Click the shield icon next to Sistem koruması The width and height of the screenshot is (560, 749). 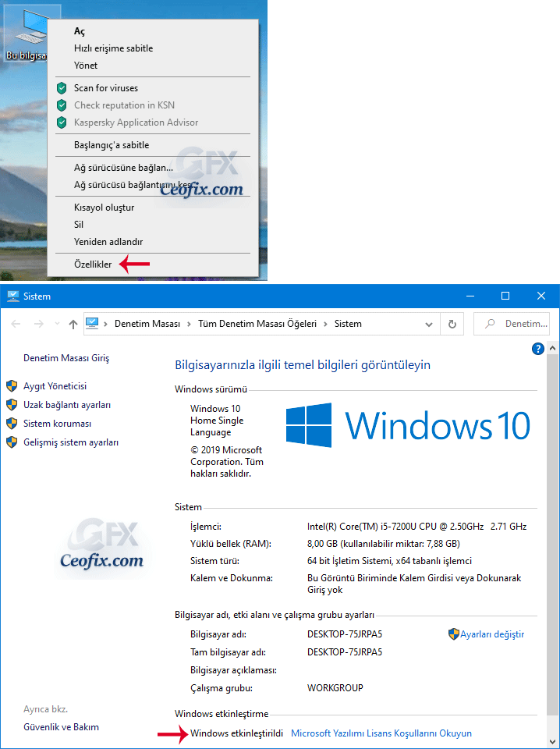12,424
